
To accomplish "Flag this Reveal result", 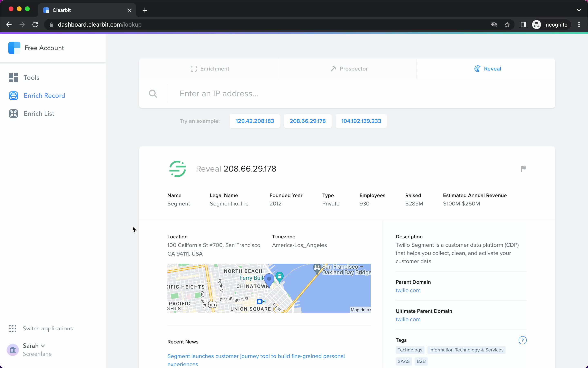I will coord(523,168).
